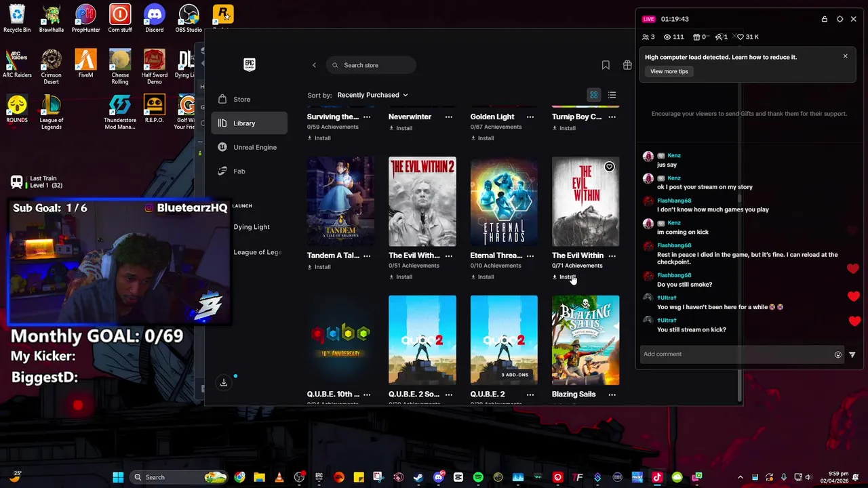Image resolution: width=868 pixels, height=488 pixels.
Task: Open Unreal Engine sidebar item
Action: pos(248,147)
